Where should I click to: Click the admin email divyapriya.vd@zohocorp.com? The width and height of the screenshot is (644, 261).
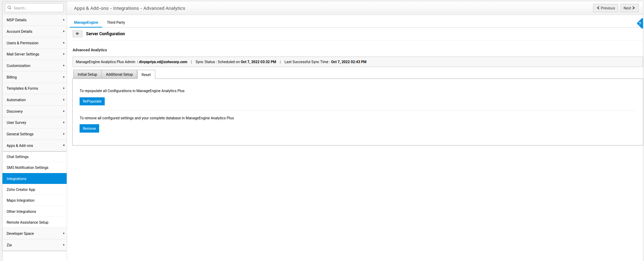[163, 62]
